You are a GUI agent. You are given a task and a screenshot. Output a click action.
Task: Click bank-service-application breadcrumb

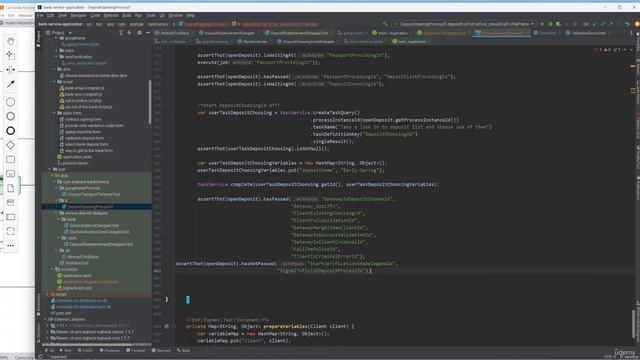[x=60, y=24]
